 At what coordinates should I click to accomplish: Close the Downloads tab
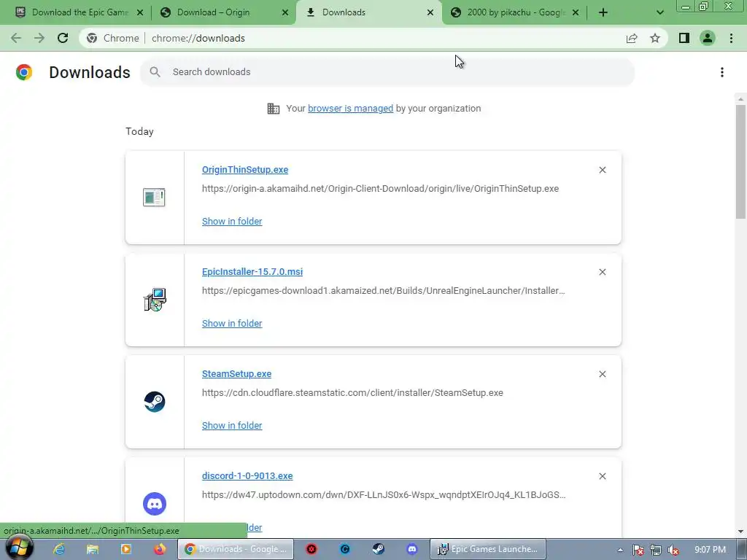[430, 12]
